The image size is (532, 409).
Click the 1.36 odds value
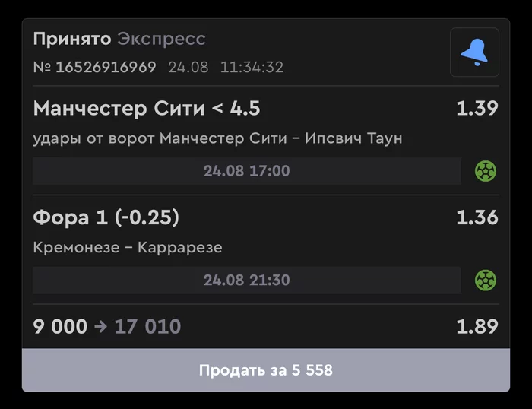477,218
